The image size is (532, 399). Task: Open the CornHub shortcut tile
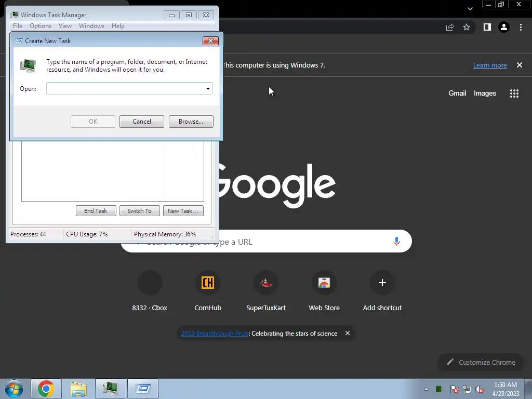click(208, 290)
